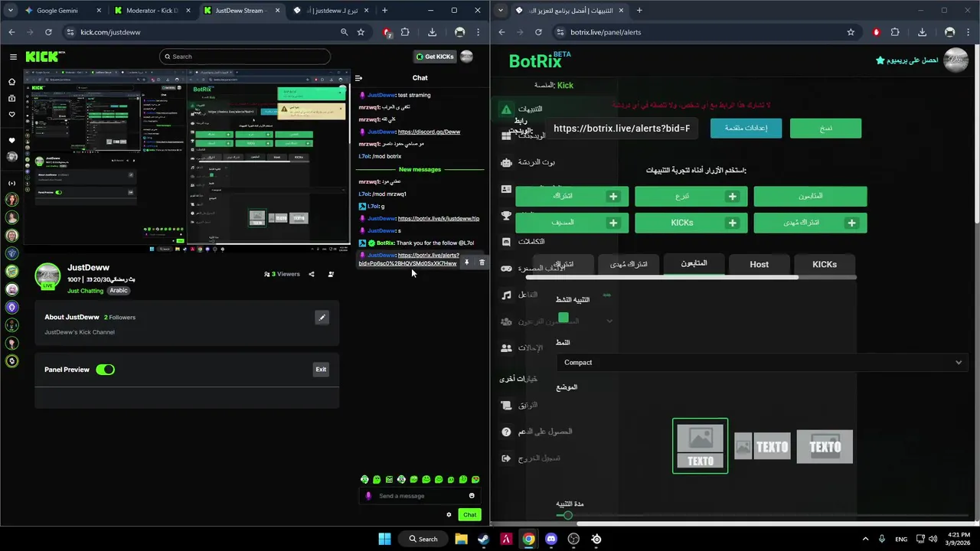Viewport: 980px width, 551px height.
Task: Open the BotRix help question mark icon
Action: click(x=506, y=432)
